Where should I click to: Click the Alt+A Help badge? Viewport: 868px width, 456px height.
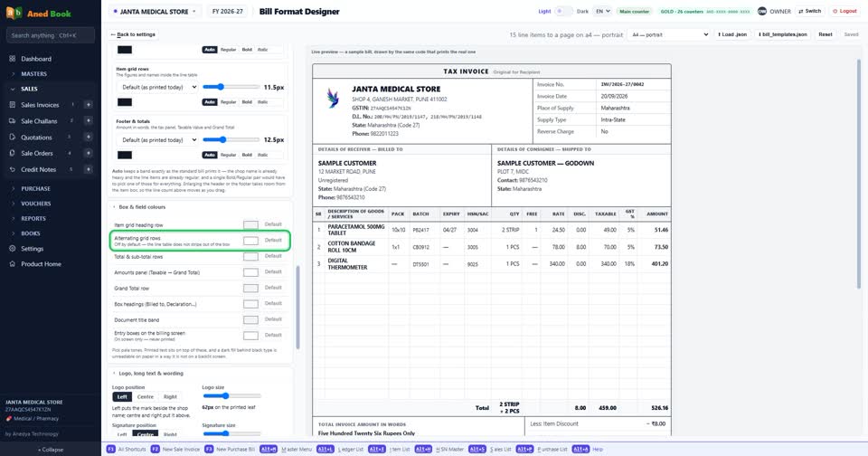[580, 450]
